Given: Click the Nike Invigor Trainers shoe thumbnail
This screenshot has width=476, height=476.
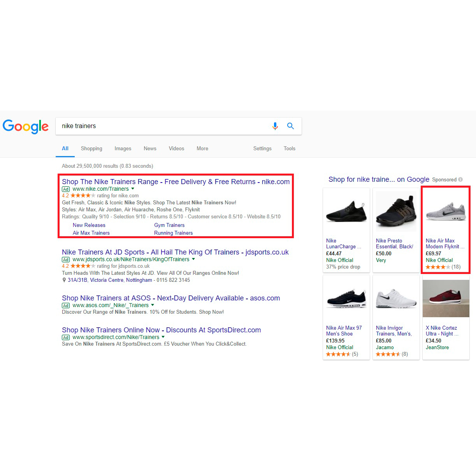Looking at the screenshot, I should [x=396, y=299].
